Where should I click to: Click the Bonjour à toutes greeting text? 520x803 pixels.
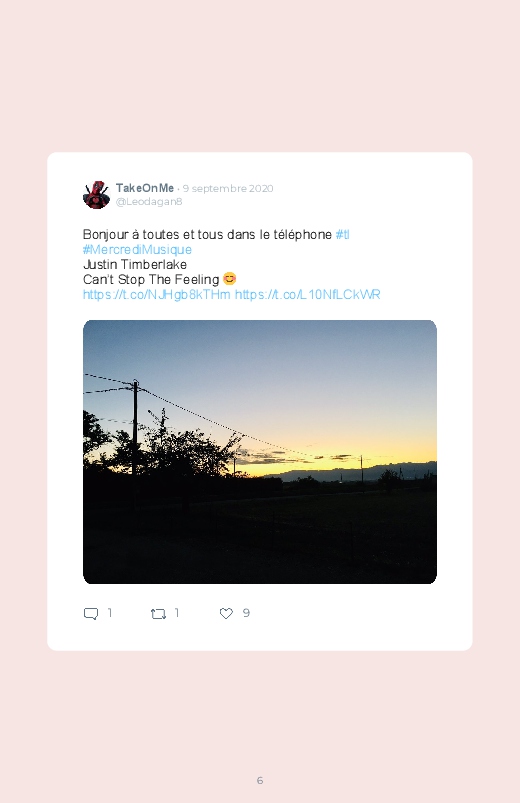(x=207, y=235)
